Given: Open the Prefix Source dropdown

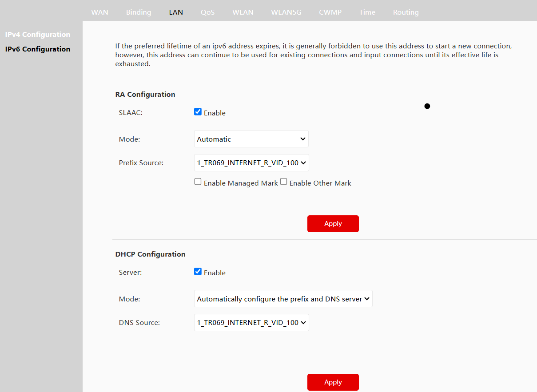Looking at the screenshot, I should pos(251,162).
